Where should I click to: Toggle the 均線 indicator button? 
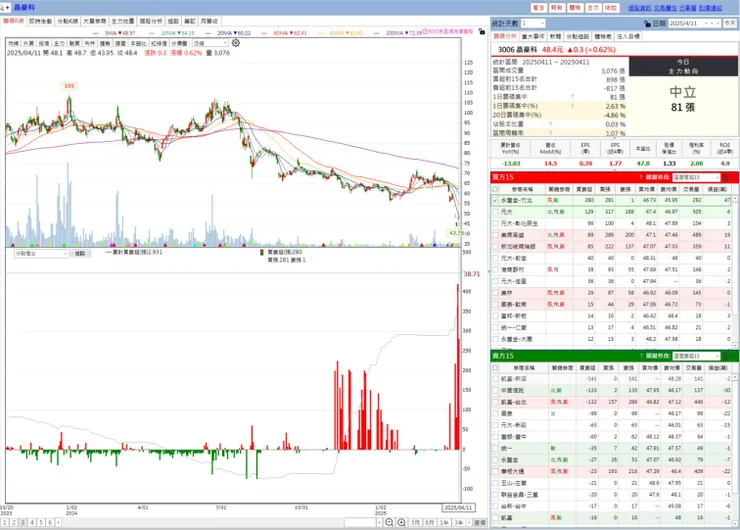click(x=13, y=43)
